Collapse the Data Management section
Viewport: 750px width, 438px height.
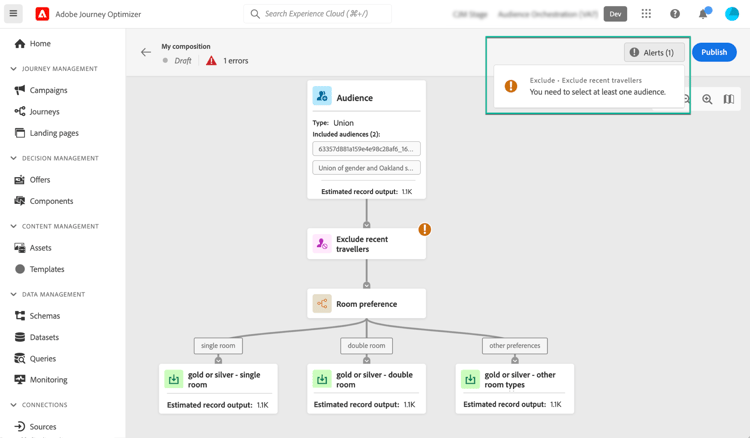tap(13, 295)
